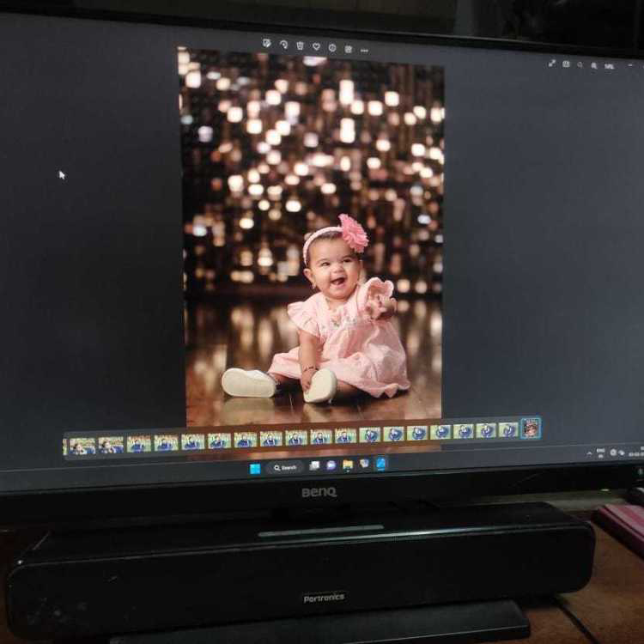Open File Explorer from the taskbar
This screenshot has height=644, width=644.
348,465
